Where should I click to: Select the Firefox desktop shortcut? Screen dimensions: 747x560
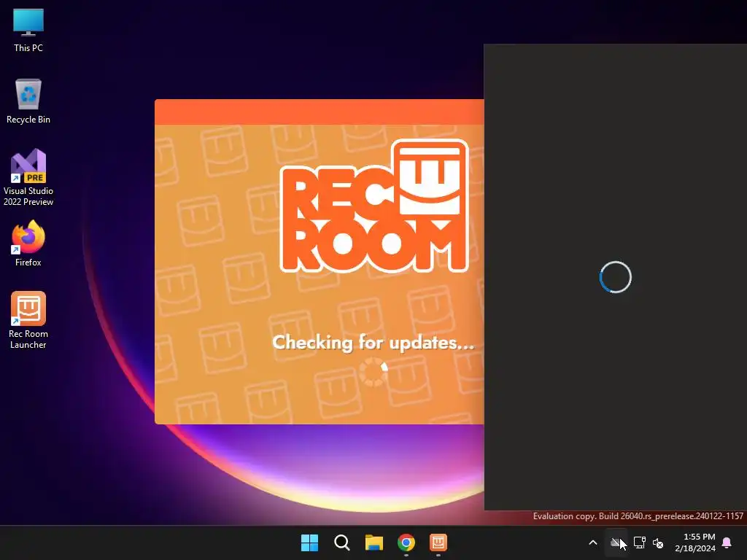[x=28, y=244]
